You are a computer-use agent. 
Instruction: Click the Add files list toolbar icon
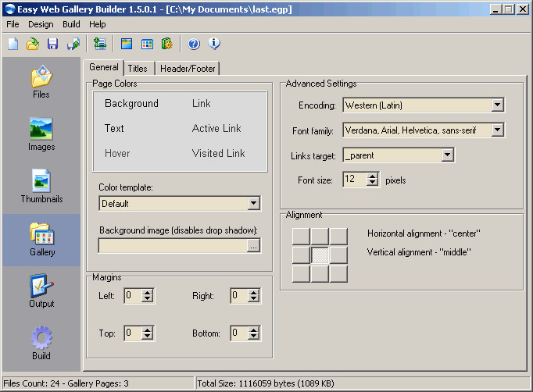coord(99,44)
